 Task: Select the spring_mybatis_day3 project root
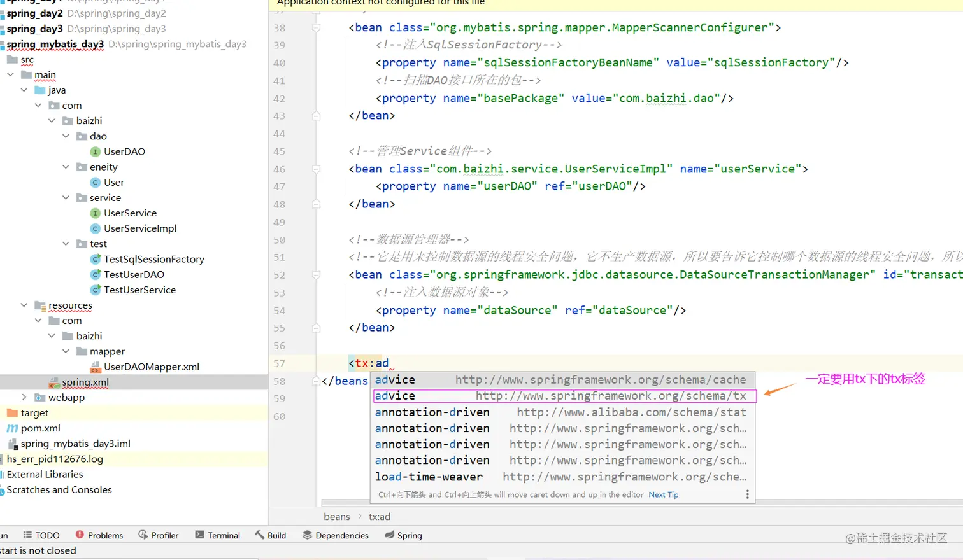(x=55, y=44)
